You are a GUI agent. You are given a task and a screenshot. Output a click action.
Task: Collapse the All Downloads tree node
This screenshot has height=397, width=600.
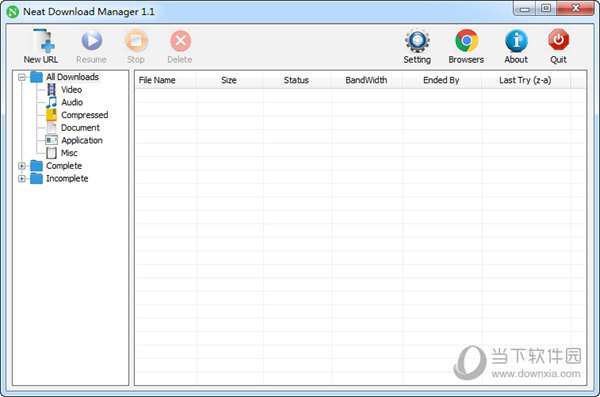[x=22, y=77]
